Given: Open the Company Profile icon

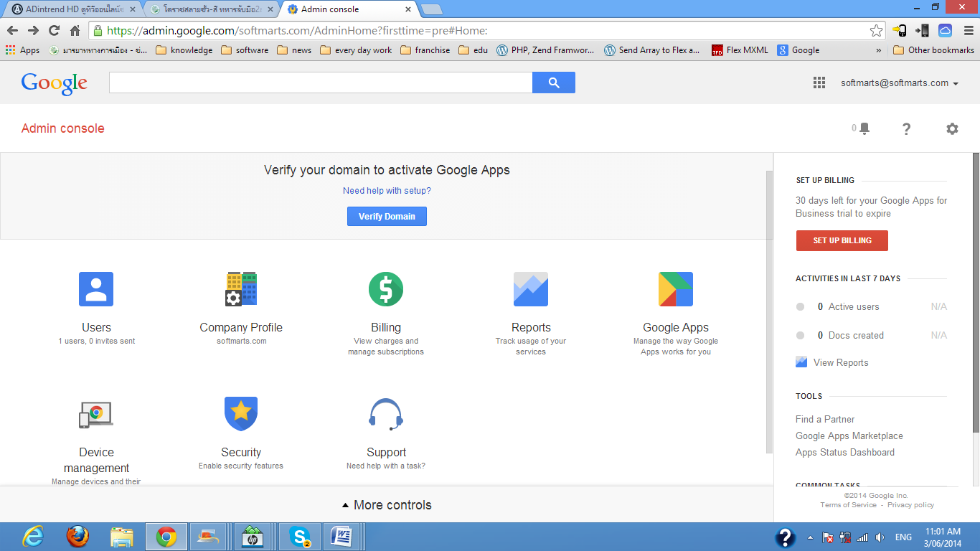Looking at the screenshot, I should point(241,289).
